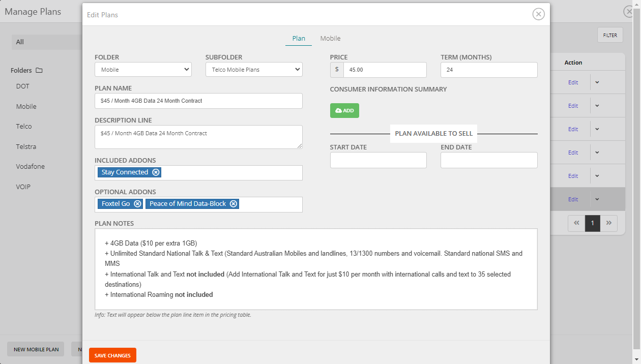Go to next page in pagination
Screen dimensions: 641x364
(609, 223)
